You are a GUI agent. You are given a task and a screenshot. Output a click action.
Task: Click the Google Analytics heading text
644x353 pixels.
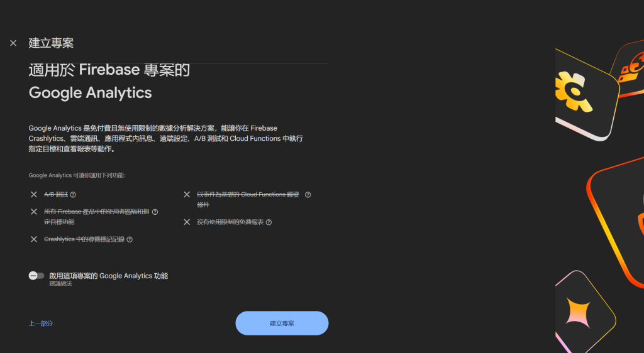click(x=91, y=93)
